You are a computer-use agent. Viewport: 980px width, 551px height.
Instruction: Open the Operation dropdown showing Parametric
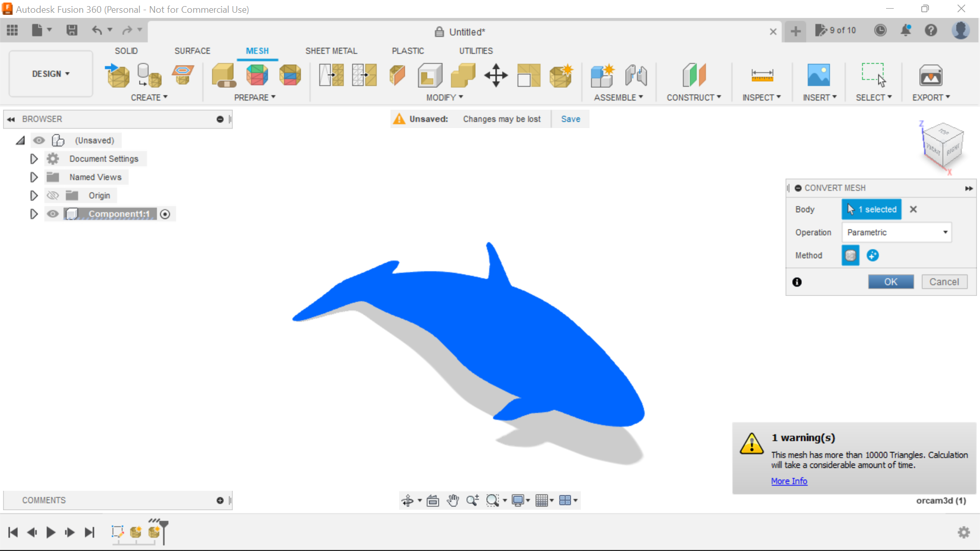pyautogui.click(x=896, y=232)
